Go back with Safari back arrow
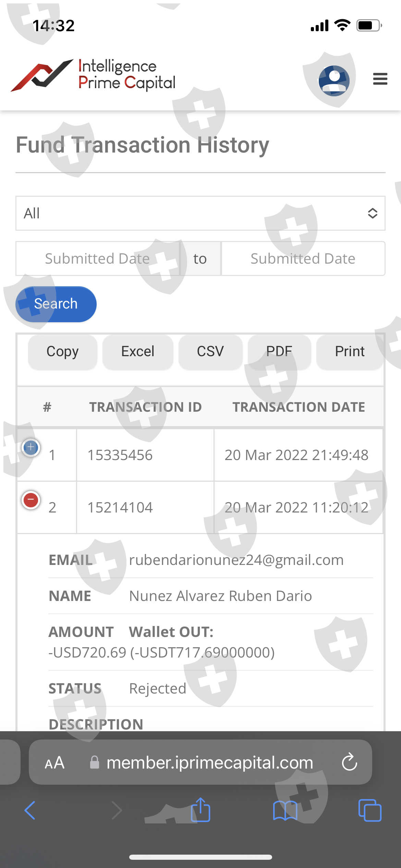 [30, 810]
